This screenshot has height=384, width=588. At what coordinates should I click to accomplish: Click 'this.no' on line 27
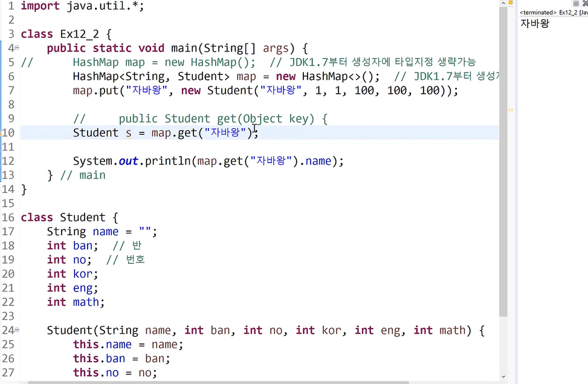pos(95,373)
